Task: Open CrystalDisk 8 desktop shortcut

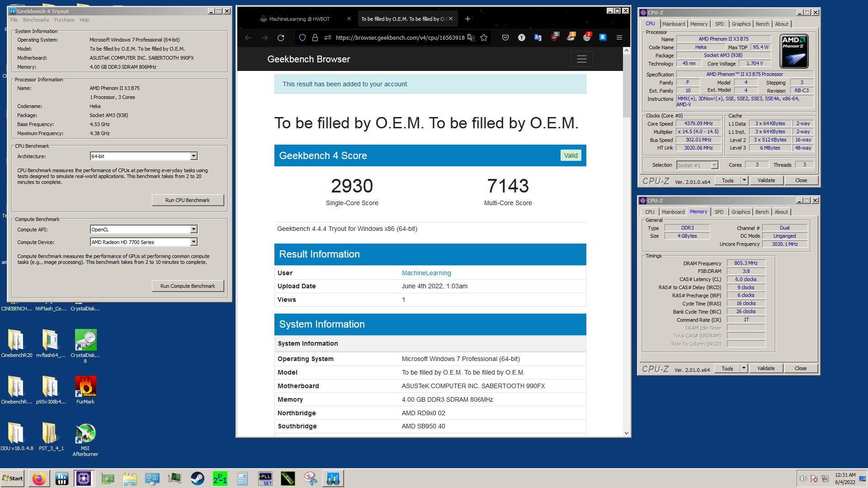Action: (x=85, y=347)
